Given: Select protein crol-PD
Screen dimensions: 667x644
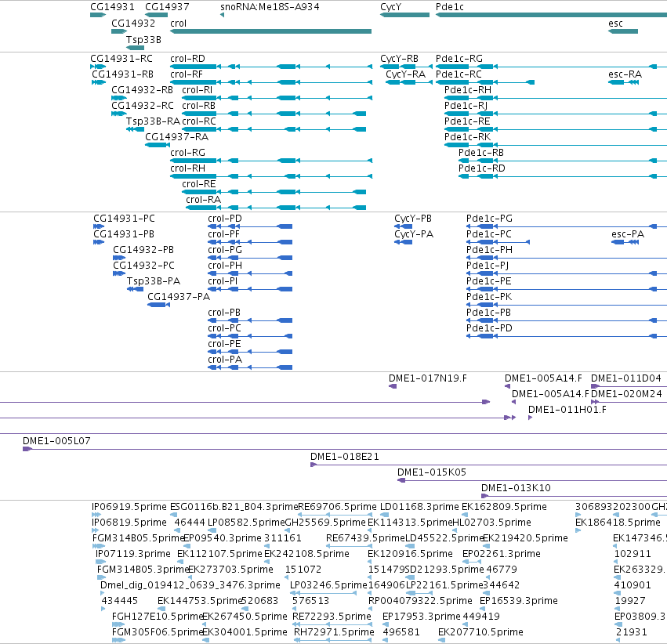Looking at the screenshot, I should click(x=225, y=218).
